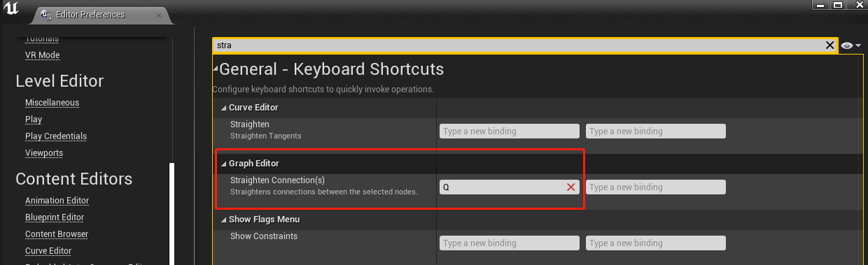The image size is (868, 265).
Task: Open the Blueprint Editor settings
Action: [55, 217]
